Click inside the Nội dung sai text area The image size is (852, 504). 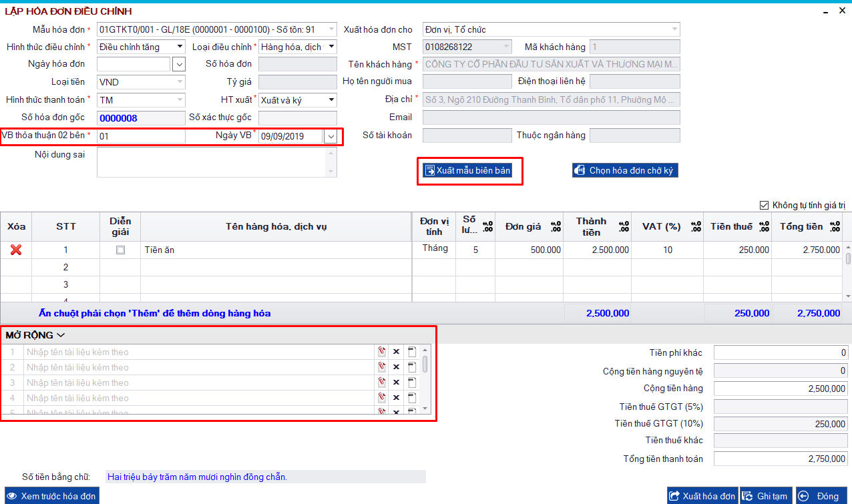pyautogui.click(x=211, y=162)
